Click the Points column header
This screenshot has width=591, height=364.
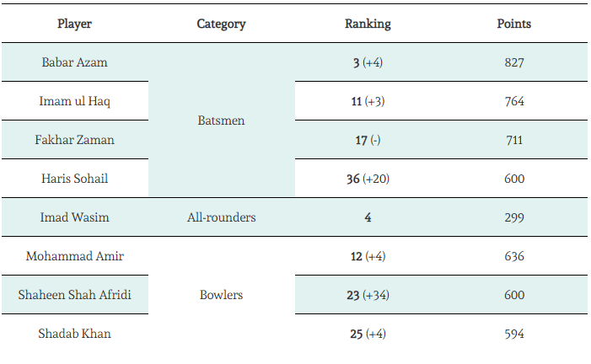513,24
